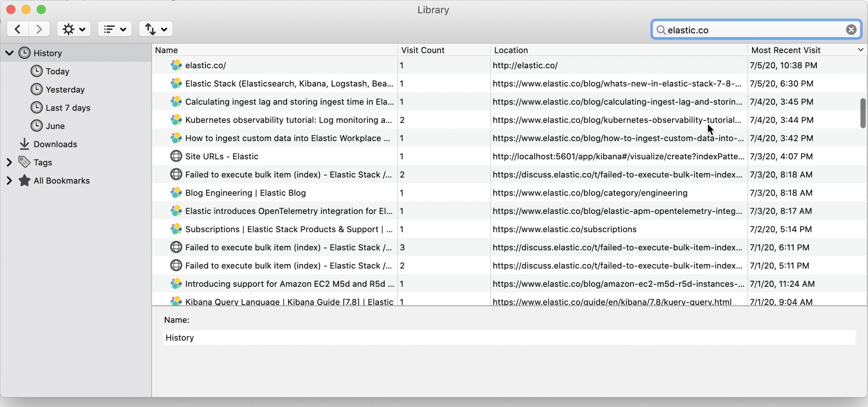Open the Views list menu
This screenshot has height=407, width=868.
[x=114, y=29]
